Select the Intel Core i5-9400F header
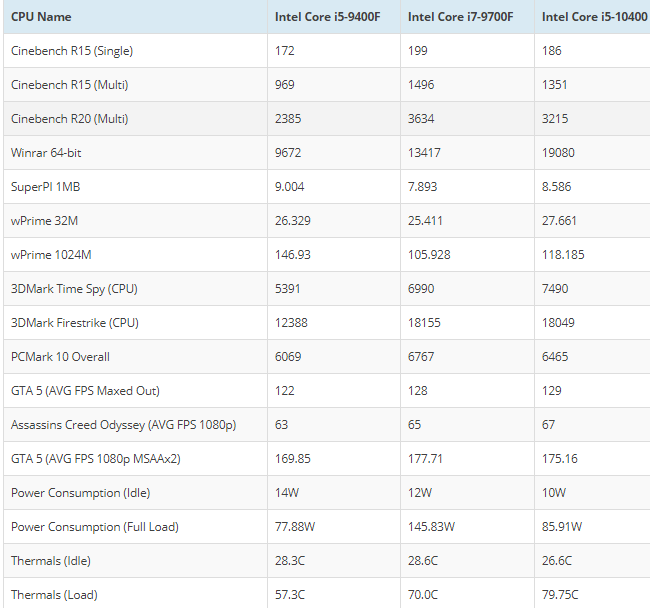The width and height of the screenshot is (650, 608). point(327,17)
